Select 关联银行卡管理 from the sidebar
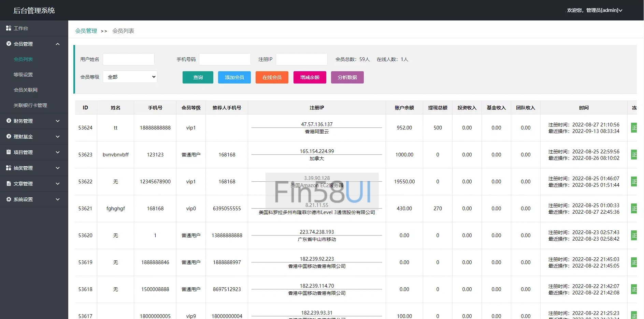The image size is (644, 319). 30,105
